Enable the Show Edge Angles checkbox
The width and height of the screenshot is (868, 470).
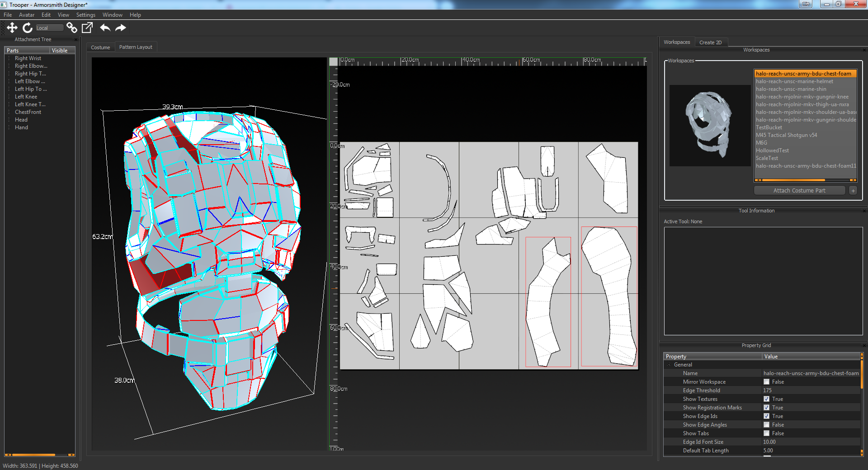(766, 425)
